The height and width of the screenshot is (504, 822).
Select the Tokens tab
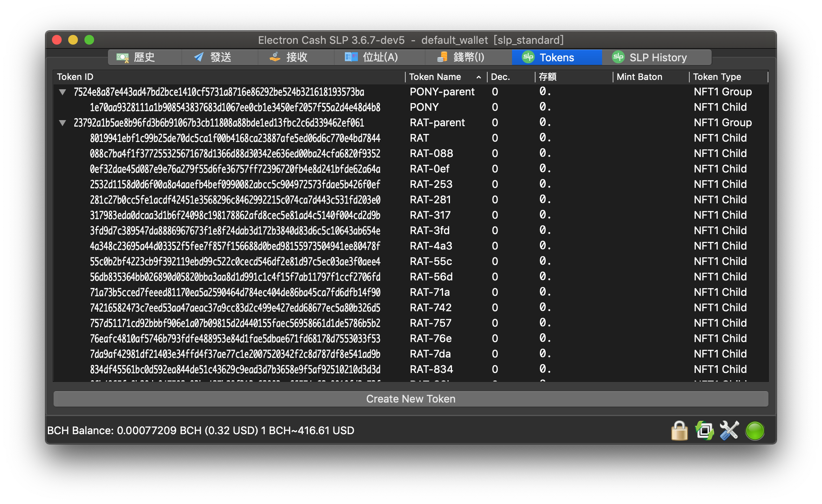click(x=557, y=57)
